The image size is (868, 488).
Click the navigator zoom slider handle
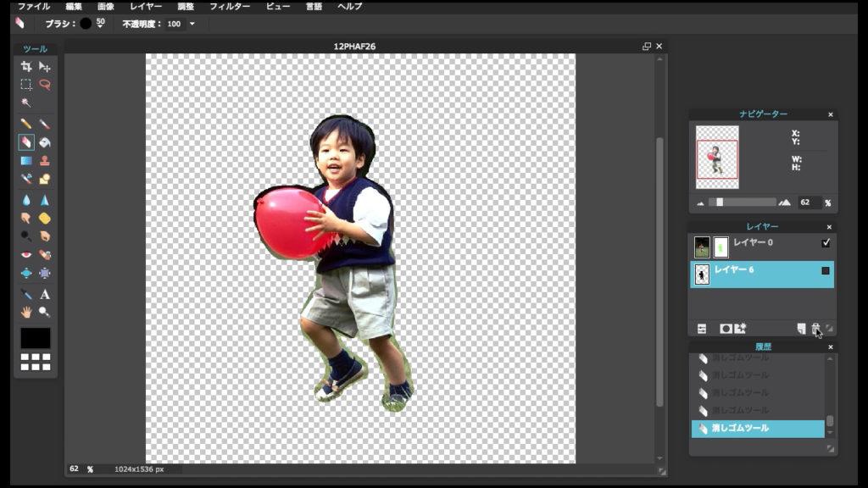tap(720, 202)
